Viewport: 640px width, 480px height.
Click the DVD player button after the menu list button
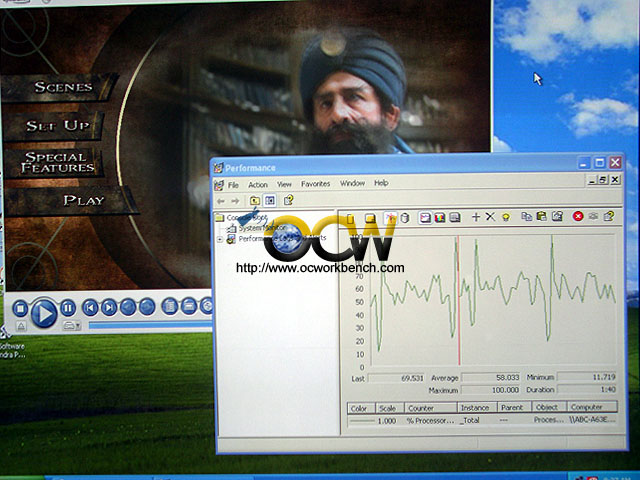tap(189, 306)
